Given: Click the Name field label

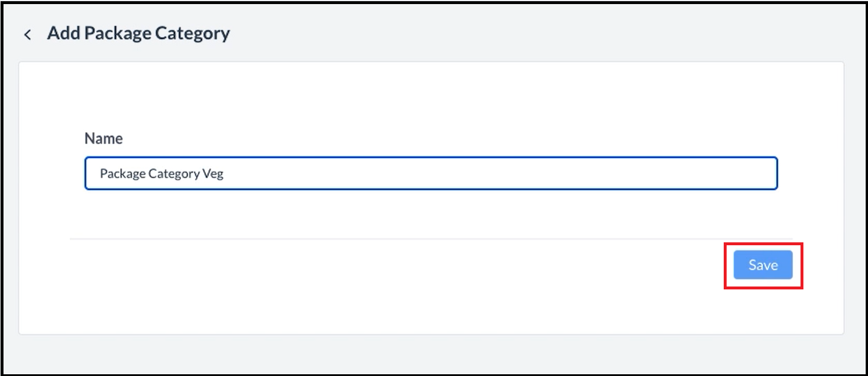Looking at the screenshot, I should pyautogui.click(x=104, y=138).
